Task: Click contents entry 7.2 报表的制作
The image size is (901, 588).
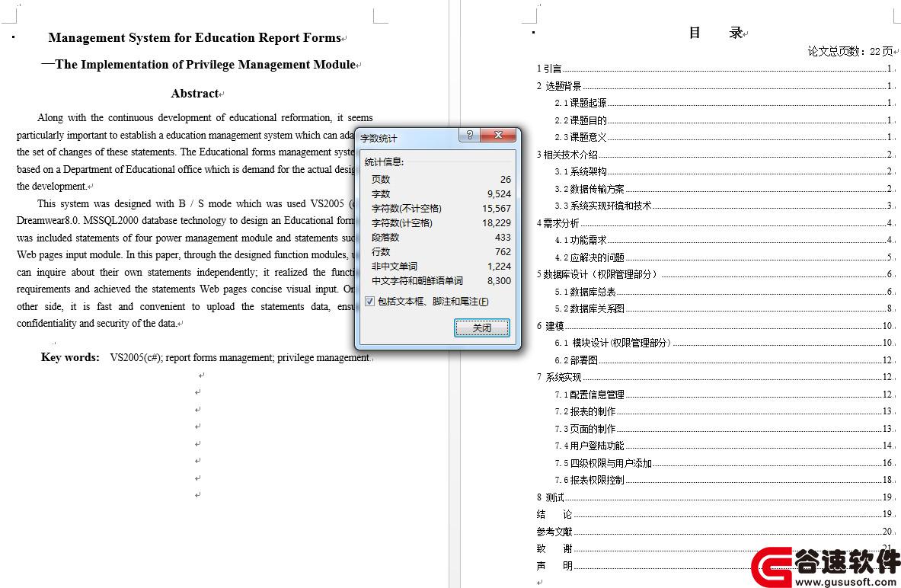Action: [724, 411]
